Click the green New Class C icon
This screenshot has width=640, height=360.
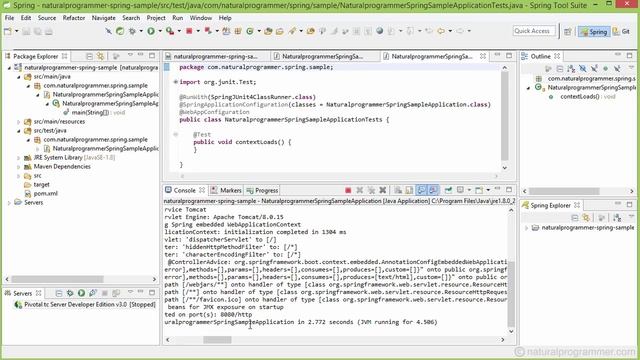250,31
